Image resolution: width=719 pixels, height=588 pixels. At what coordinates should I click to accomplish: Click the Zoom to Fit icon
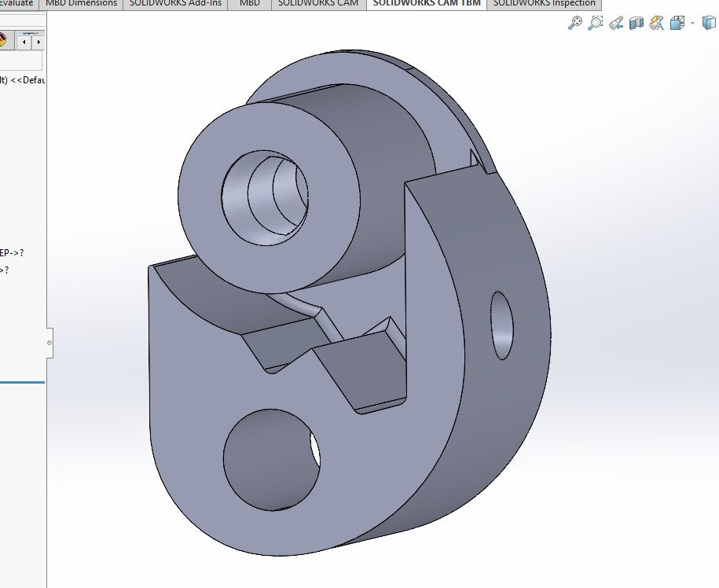pos(575,23)
